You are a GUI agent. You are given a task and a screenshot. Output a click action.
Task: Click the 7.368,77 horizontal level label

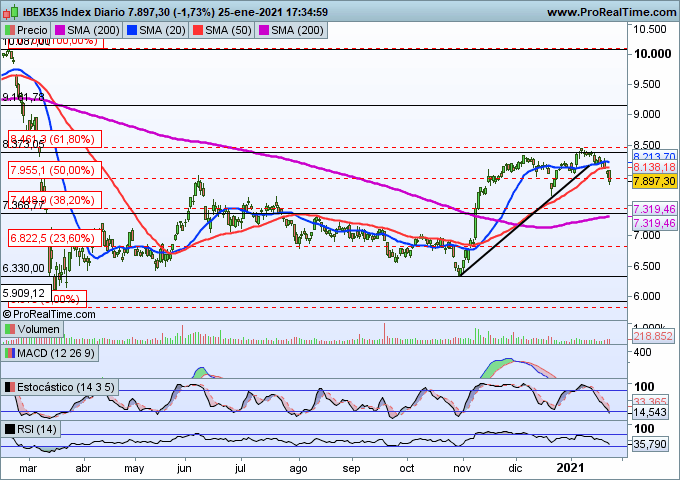point(23,205)
